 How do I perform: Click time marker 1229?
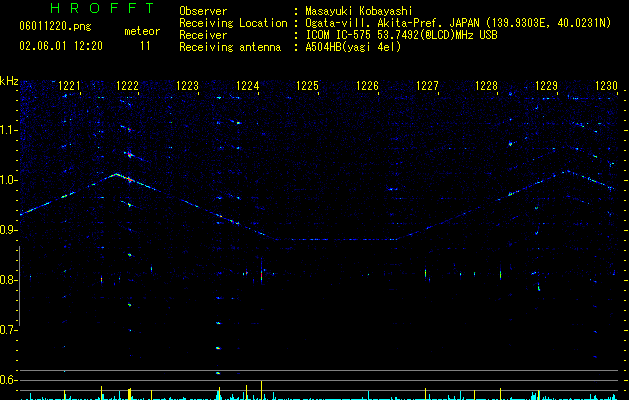click(x=546, y=86)
